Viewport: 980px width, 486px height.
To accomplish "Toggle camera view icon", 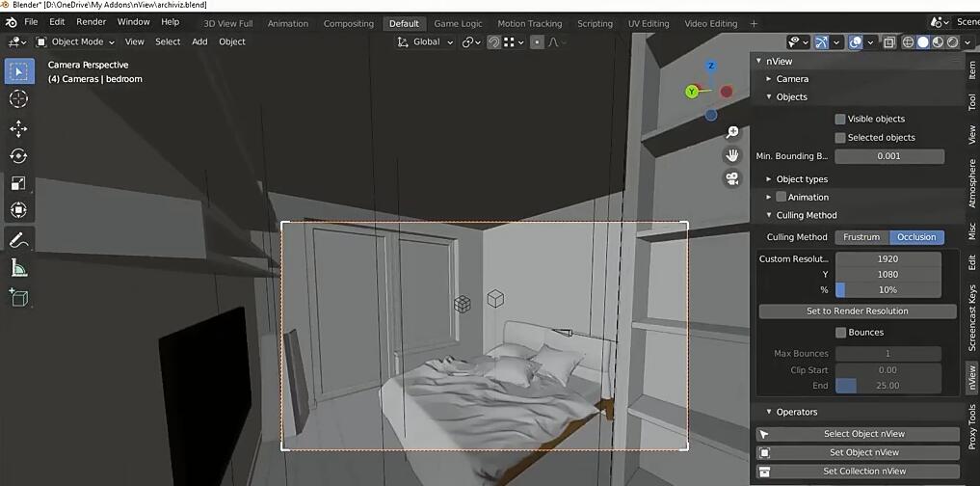I will coord(732,179).
